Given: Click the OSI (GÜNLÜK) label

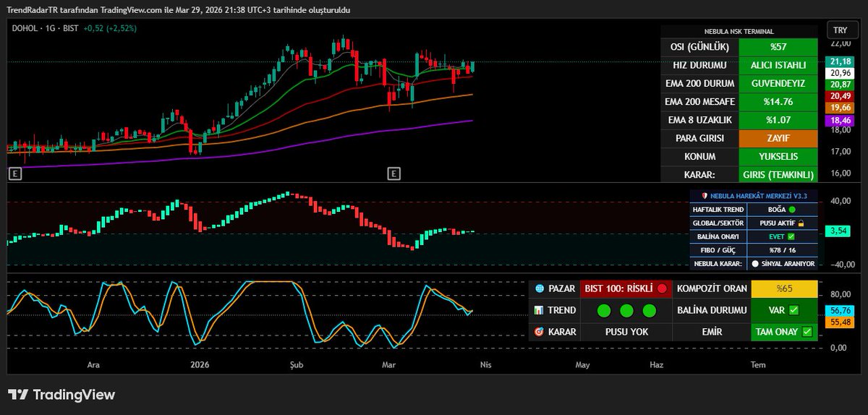Looking at the screenshot, I should [699, 46].
